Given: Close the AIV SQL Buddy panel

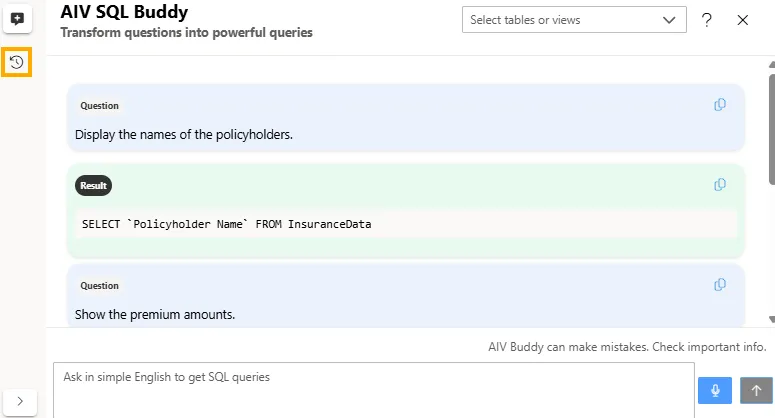Looking at the screenshot, I should point(743,20).
